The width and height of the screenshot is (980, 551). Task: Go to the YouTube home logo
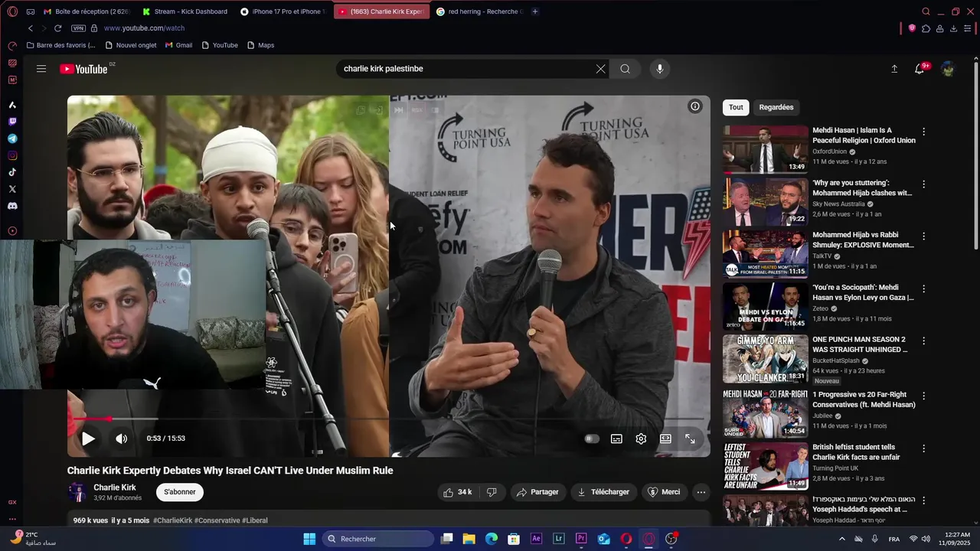click(84, 69)
